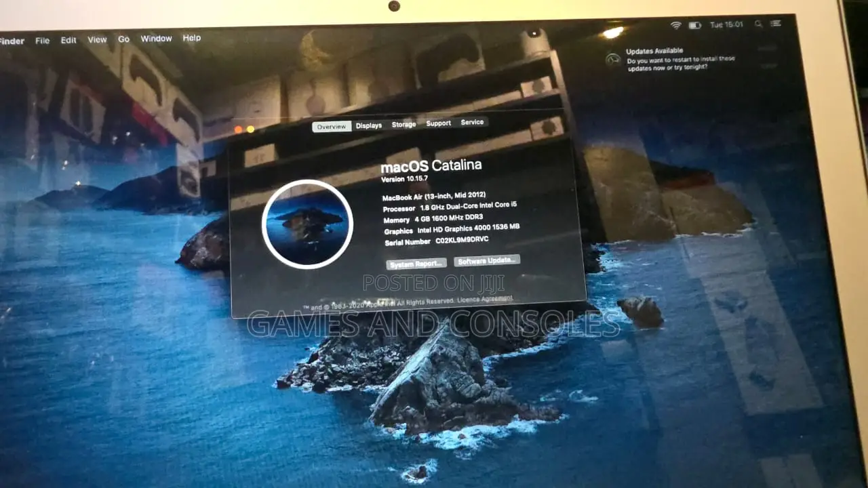Switch to the Displays tab
This screenshot has height=488, width=868.
(369, 125)
